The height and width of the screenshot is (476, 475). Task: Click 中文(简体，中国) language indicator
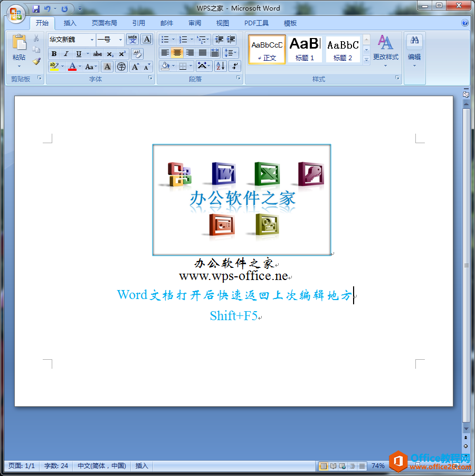[x=102, y=465]
